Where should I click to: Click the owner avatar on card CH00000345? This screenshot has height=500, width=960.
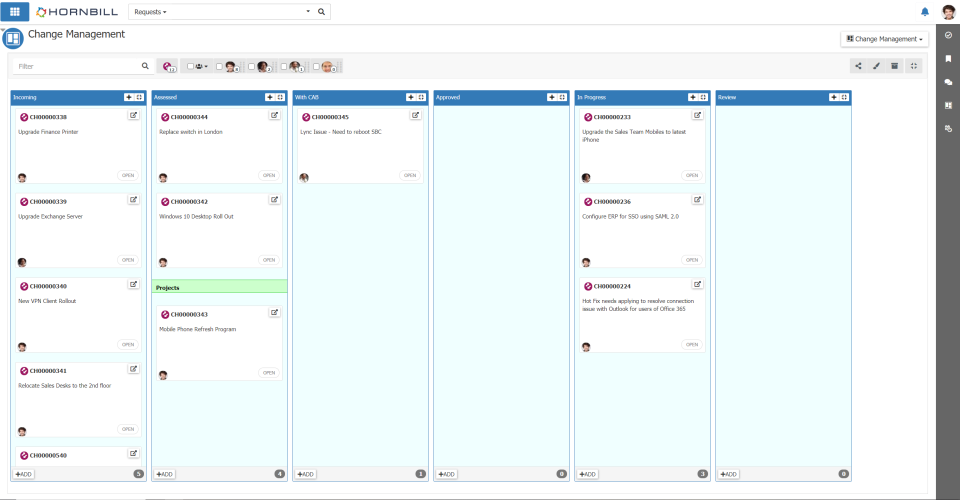(x=304, y=178)
